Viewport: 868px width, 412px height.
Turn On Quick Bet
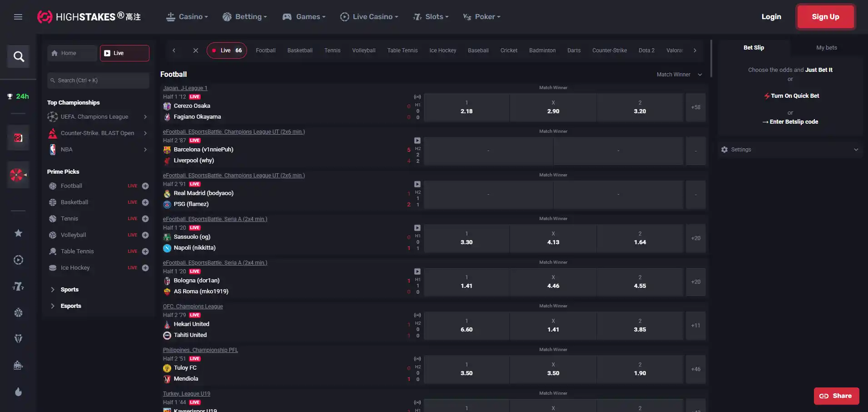(792, 96)
